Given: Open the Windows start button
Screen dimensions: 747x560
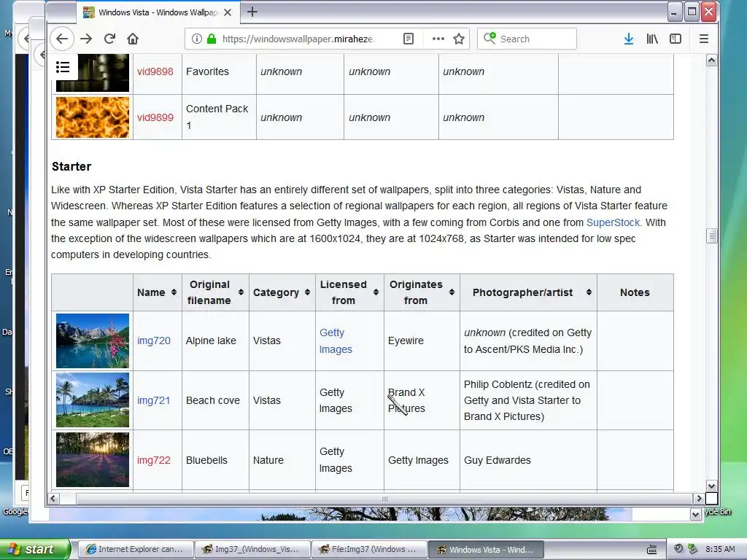Looking at the screenshot, I should tap(34, 549).
